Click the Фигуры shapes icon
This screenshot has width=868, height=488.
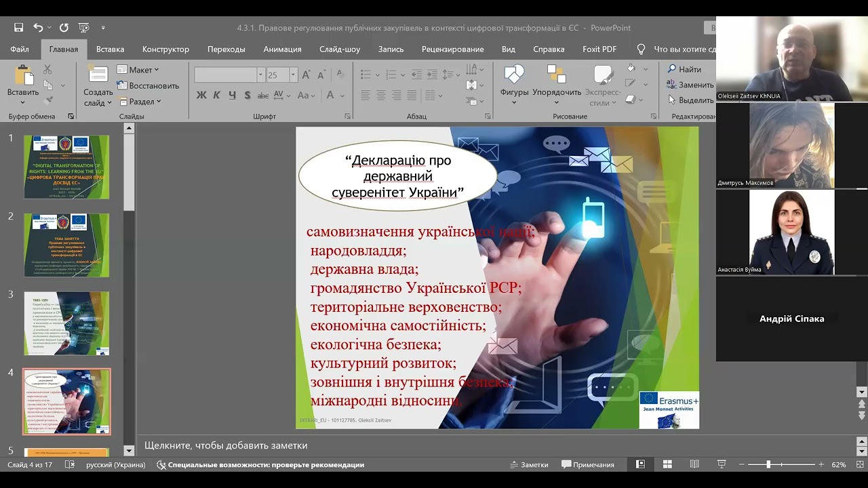[514, 75]
